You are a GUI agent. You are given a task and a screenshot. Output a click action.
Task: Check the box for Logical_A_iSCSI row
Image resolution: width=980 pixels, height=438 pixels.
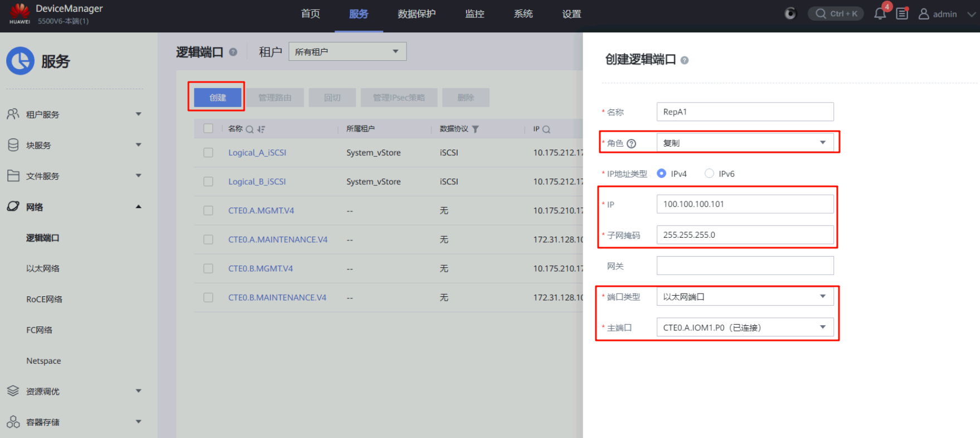pos(208,152)
